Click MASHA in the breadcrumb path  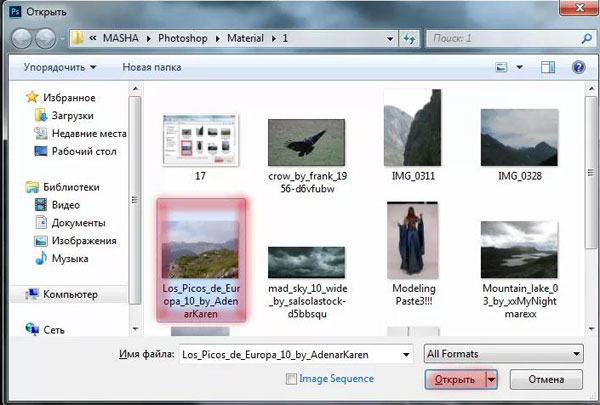click(121, 38)
